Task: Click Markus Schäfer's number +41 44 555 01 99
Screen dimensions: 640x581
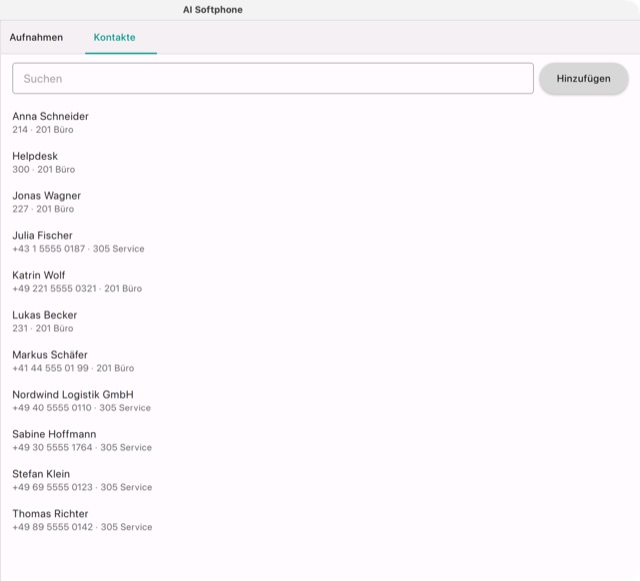Action: tap(50, 368)
